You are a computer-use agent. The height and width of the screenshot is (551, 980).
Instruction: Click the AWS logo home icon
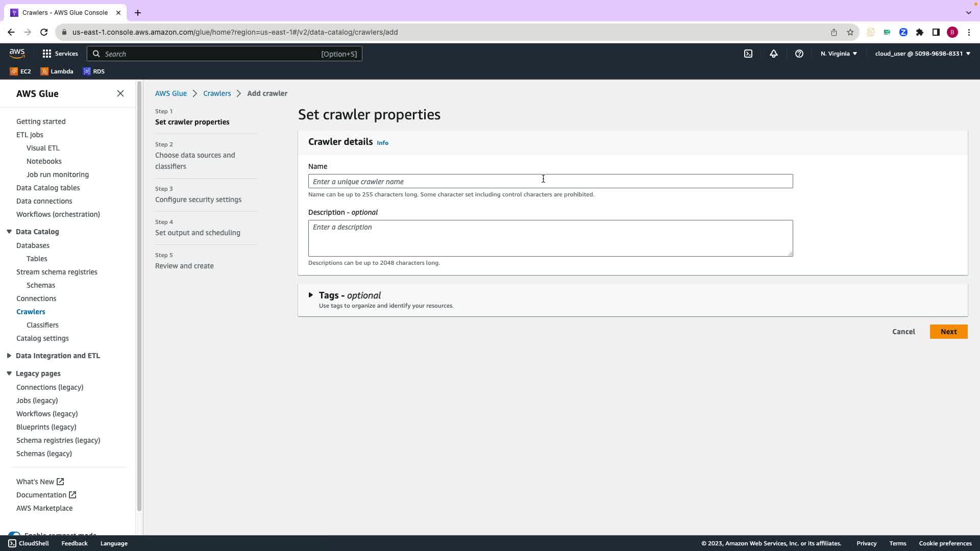[17, 53]
